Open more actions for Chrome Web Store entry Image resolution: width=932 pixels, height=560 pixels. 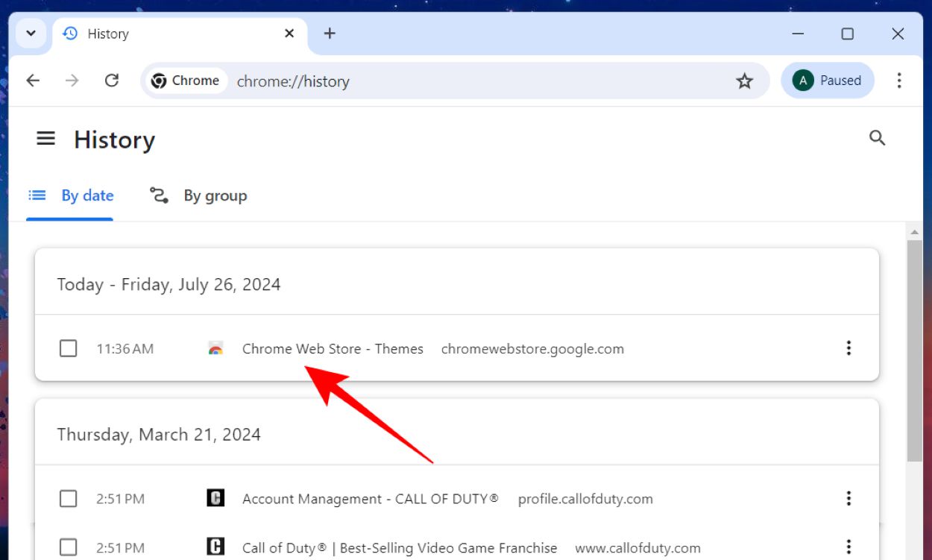point(848,348)
